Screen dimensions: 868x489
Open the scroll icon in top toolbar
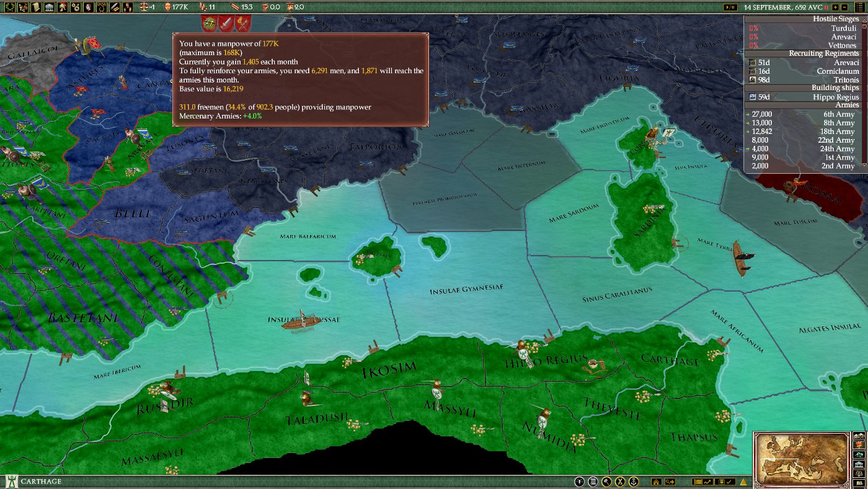coord(36,7)
